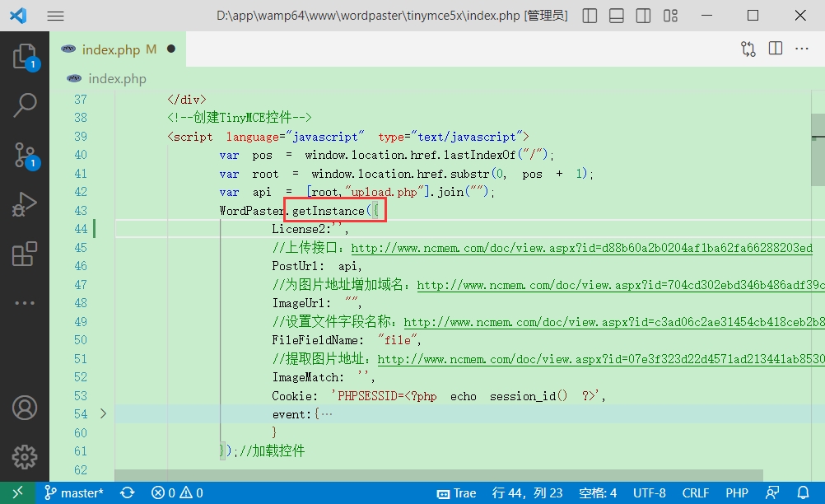The width and height of the screenshot is (825, 504).
Task: Click the Accounts icon in activity bar
Action: tap(25, 408)
